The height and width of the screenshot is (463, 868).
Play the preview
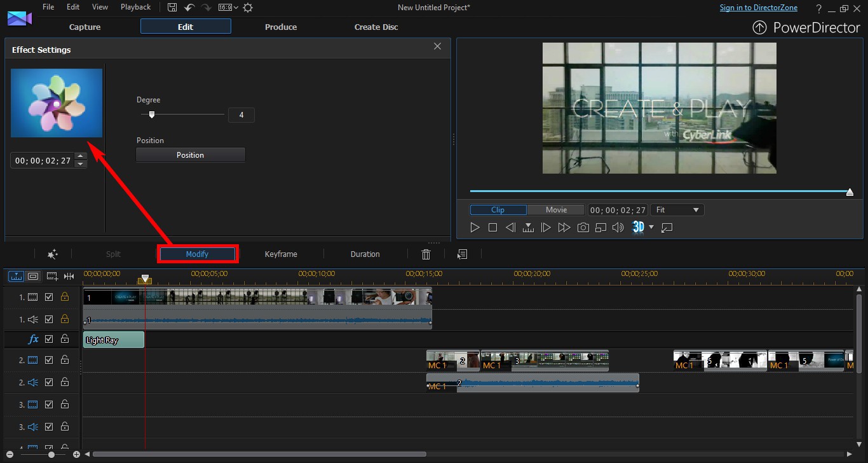[x=475, y=227]
